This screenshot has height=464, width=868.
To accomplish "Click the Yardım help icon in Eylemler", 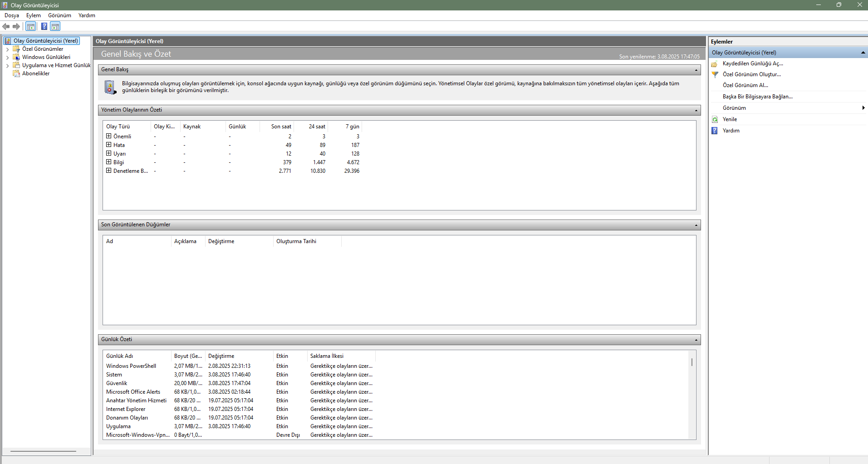I will (x=715, y=131).
